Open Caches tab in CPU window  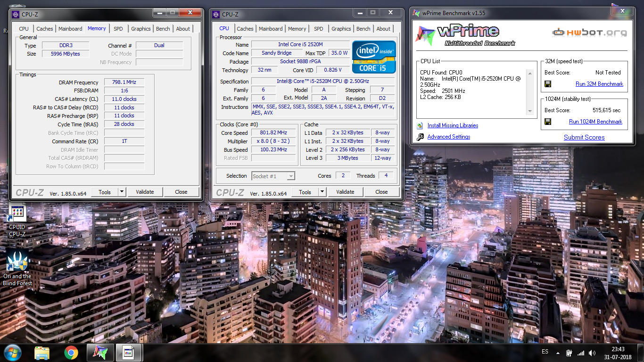(245, 29)
